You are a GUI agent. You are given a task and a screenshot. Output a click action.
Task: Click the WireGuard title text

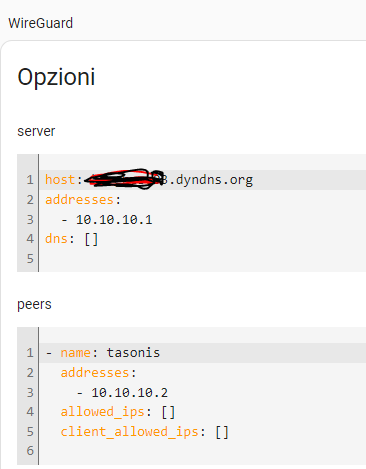pyautogui.click(x=40, y=23)
